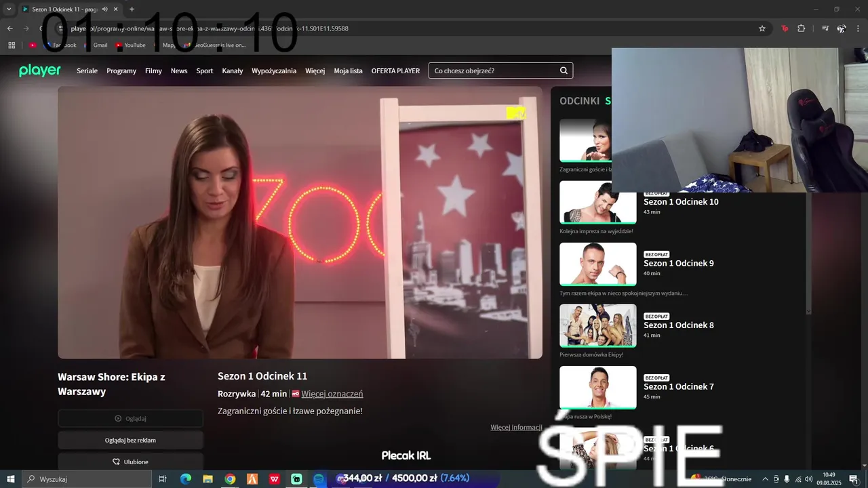Open OFERTA PLAYER link

[395, 70]
